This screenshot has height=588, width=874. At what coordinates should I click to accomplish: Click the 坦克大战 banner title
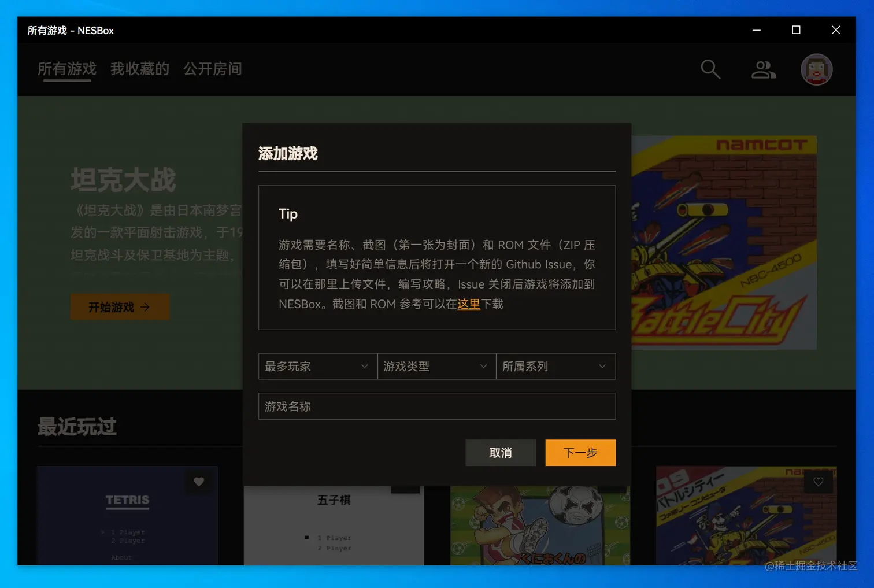[x=123, y=180]
